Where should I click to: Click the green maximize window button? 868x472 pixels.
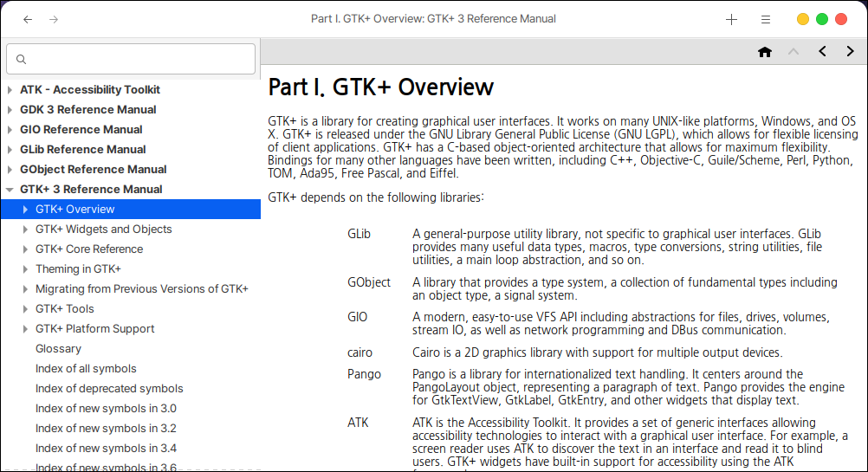pos(822,19)
